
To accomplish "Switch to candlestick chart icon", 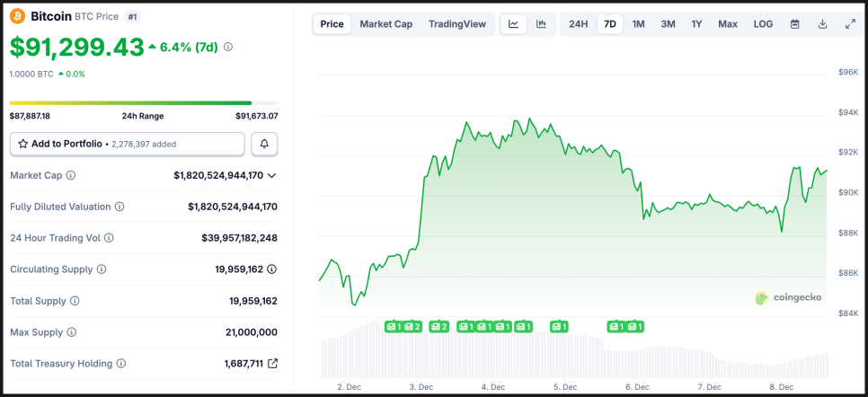I will tap(541, 24).
